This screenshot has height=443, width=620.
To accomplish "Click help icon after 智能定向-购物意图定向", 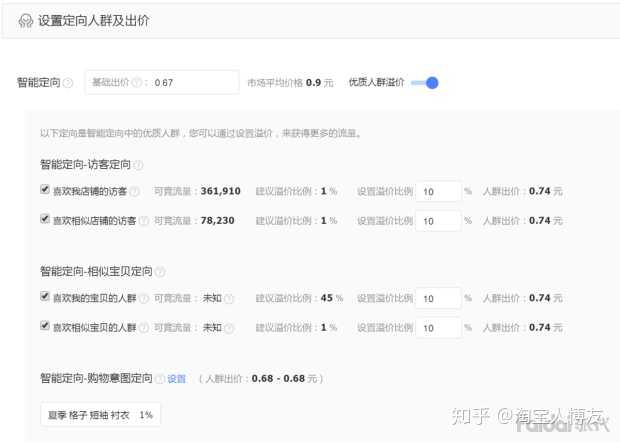I will pyautogui.click(x=160, y=379).
